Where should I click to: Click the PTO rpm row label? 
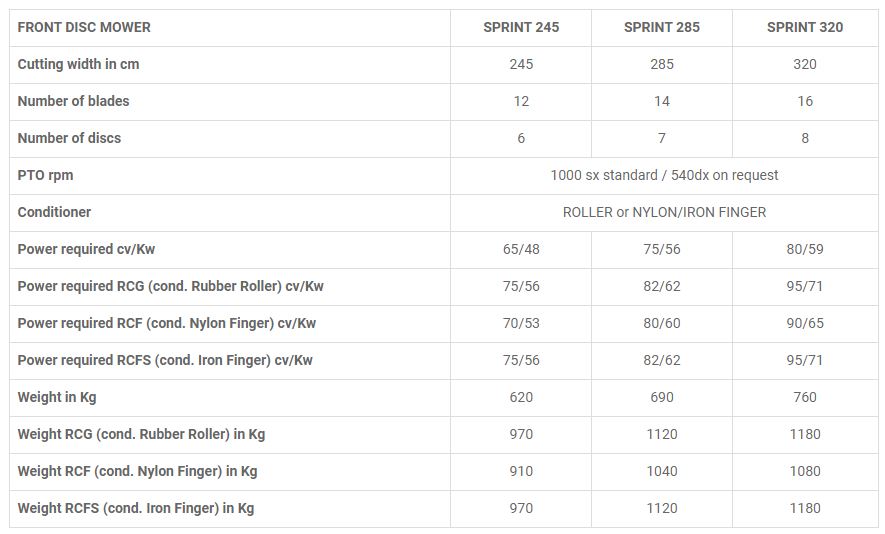45,175
